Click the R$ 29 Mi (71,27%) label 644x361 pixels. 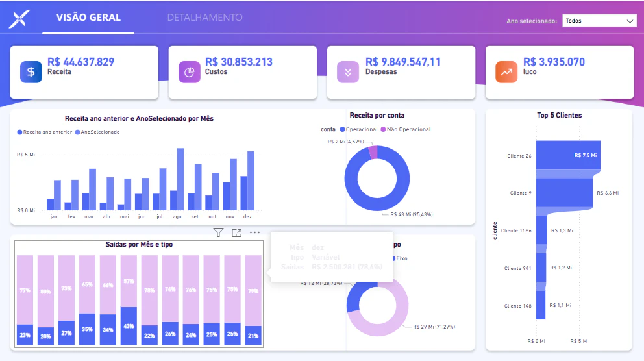[x=434, y=327]
